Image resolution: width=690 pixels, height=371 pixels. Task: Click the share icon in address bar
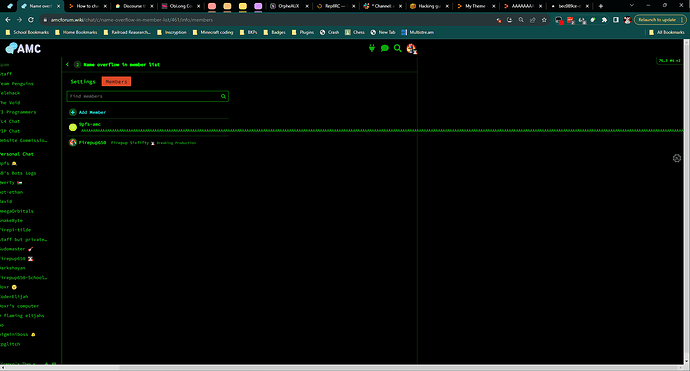pyautogui.click(x=532, y=20)
